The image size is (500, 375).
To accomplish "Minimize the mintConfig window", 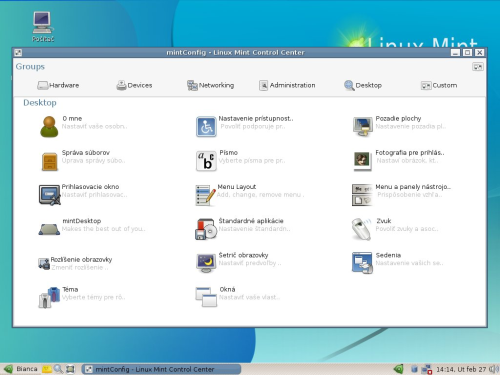I will [x=455, y=53].
